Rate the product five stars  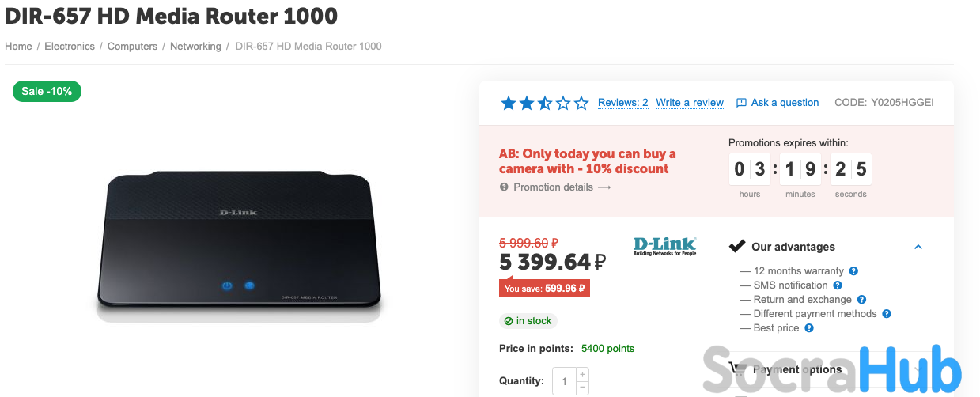point(581,103)
